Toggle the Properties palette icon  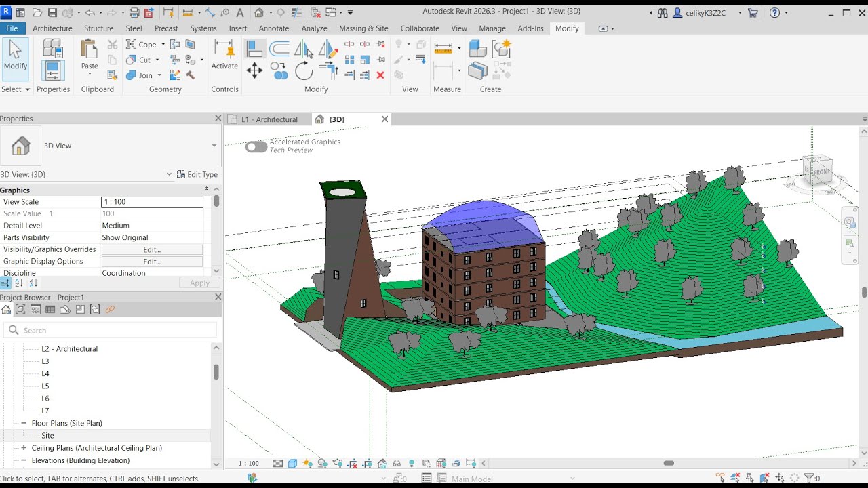tap(52, 70)
